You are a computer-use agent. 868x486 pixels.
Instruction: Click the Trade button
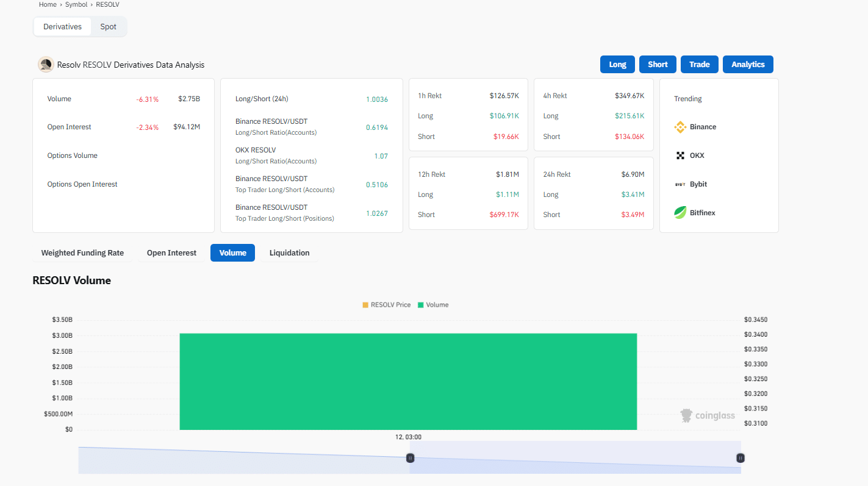(699, 65)
